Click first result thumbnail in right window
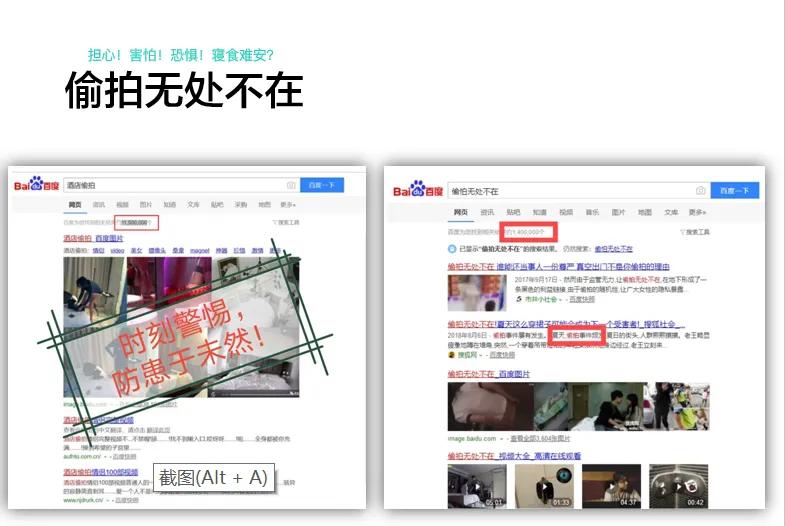This screenshot has width=785, height=526. pyautogui.click(x=477, y=293)
